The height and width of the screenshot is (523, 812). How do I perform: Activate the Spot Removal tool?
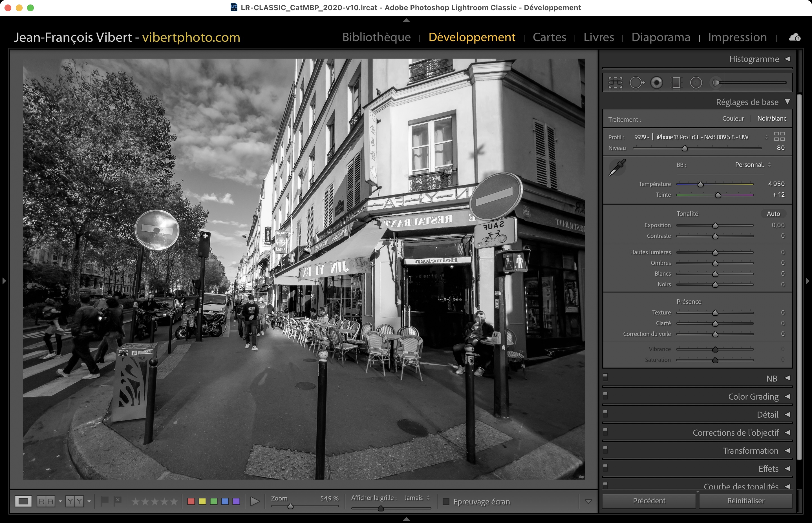(x=636, y=83)
